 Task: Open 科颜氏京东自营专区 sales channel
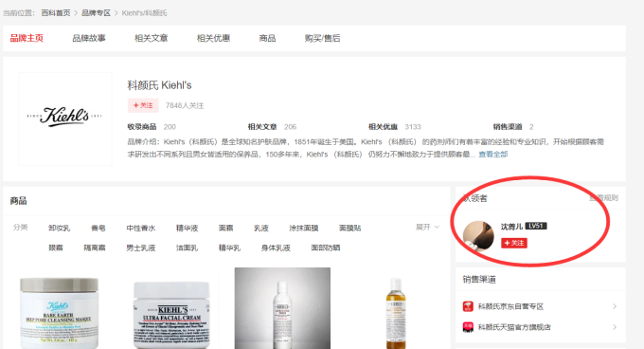coord(510,306)
